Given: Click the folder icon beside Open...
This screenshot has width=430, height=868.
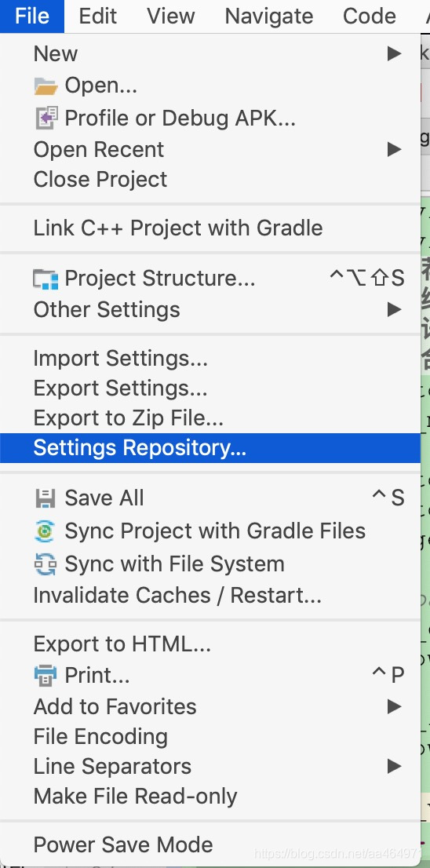Looking at the screenshot, I should pos(46,86).
